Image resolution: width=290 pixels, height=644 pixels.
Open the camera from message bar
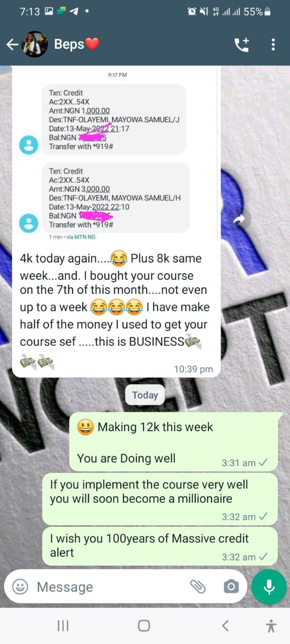tap(231, 587)
